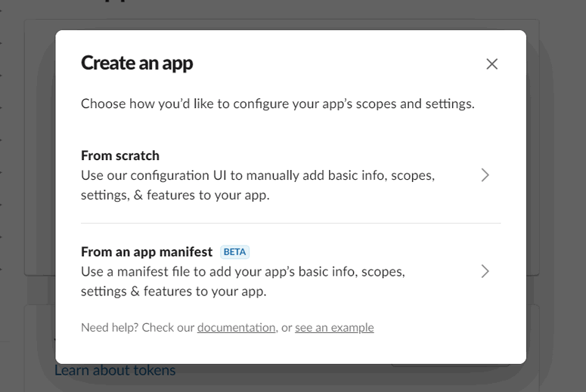Open the see an example link

click(x=334, y=328)
